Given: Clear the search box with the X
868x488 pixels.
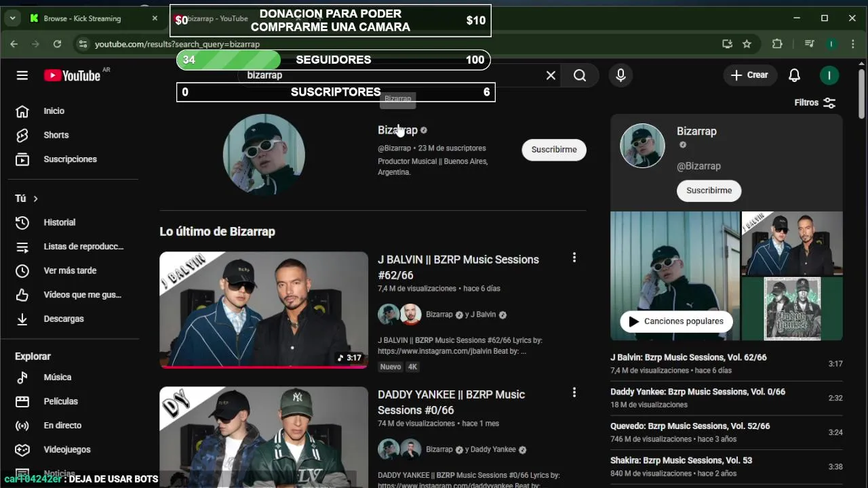Looking at the screenshot, I should point(551,75).
